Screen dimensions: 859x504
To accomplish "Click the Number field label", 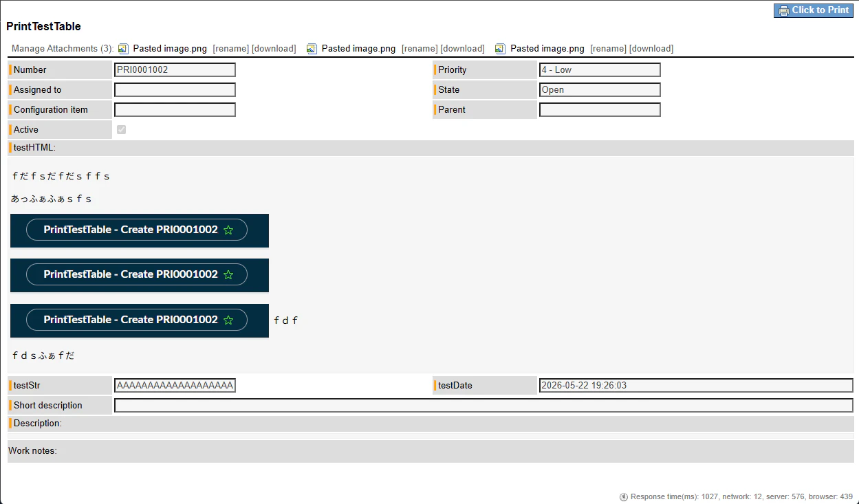I will 30,69.
